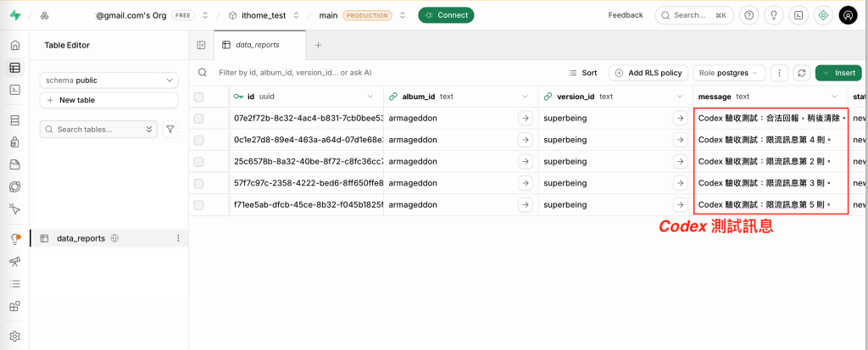The width and height of the screenshot is (868, 350).
Task: Select data_reports in table list
Action: [108, 238]
